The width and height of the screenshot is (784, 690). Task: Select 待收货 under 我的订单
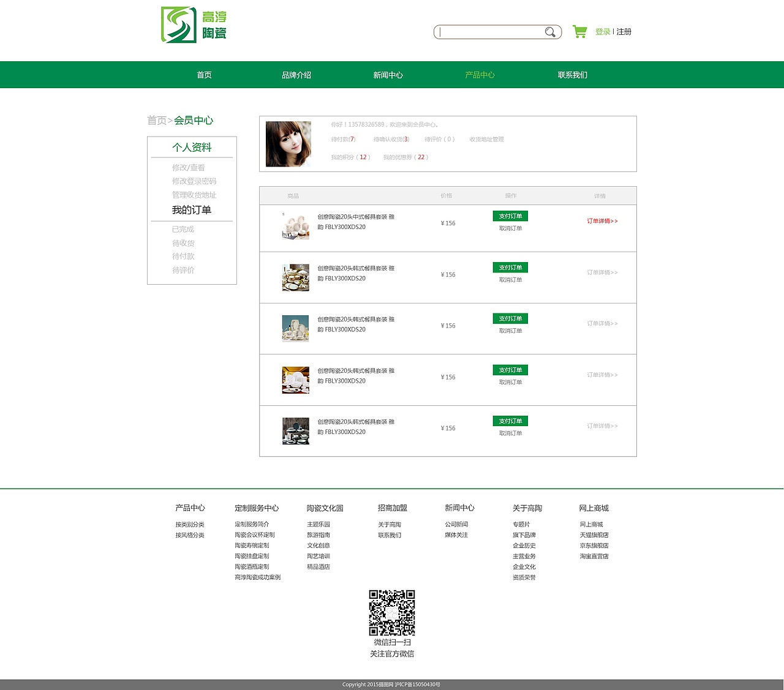point(183,242)
